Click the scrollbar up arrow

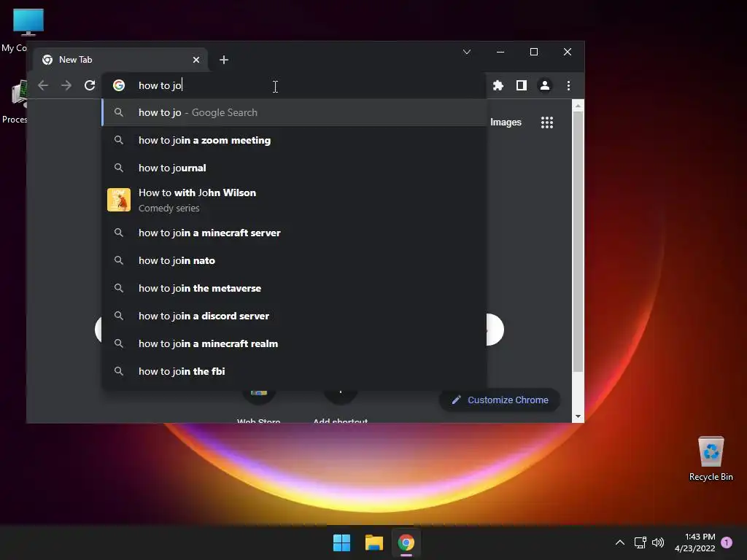click(578, 106)
